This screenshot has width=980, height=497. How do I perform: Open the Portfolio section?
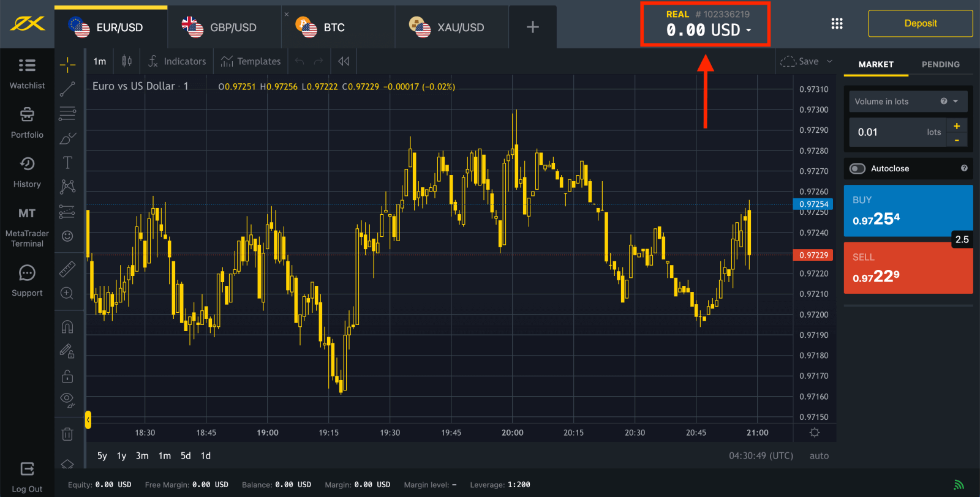tap(27, 122)
